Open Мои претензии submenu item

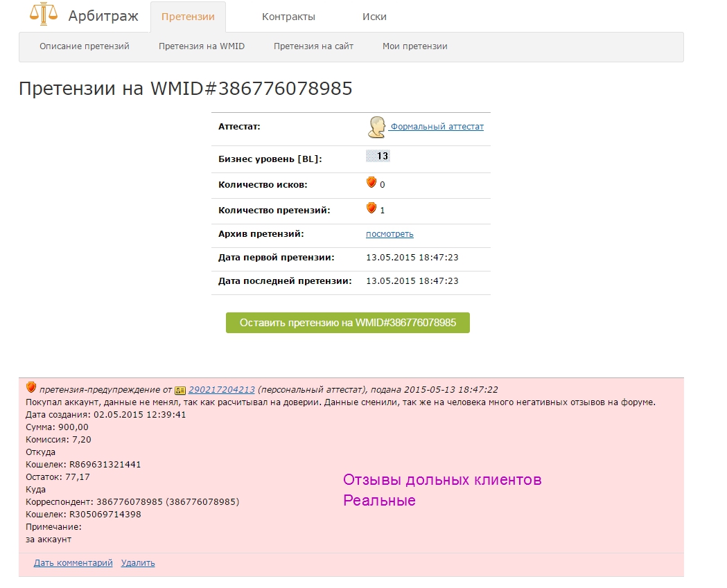[415, 46]
